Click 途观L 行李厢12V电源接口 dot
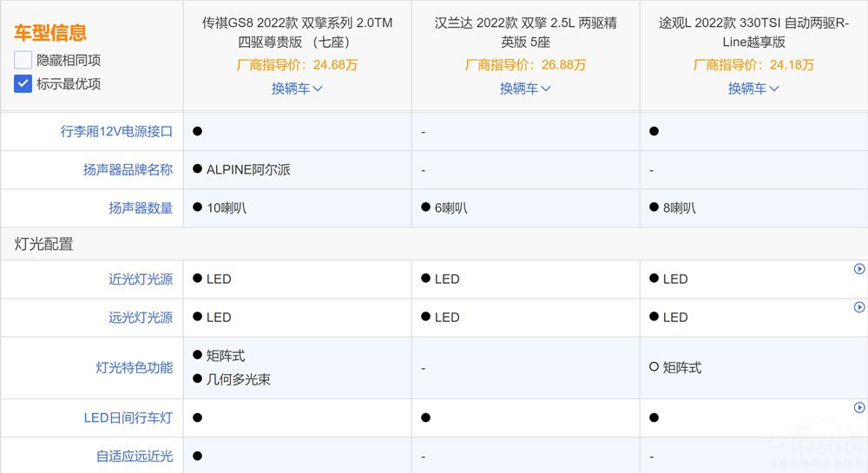The width and height of the screenshot is (868, 473). [654, 131]
